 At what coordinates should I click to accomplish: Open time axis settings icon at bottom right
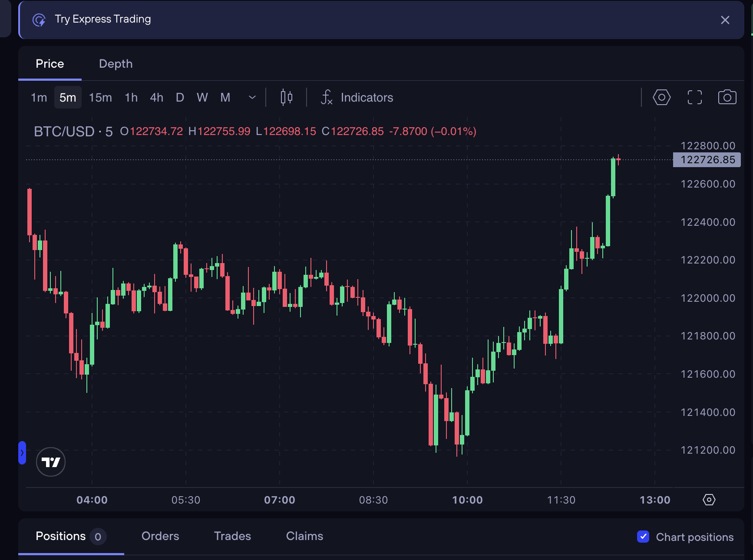[x=709, y=500]
